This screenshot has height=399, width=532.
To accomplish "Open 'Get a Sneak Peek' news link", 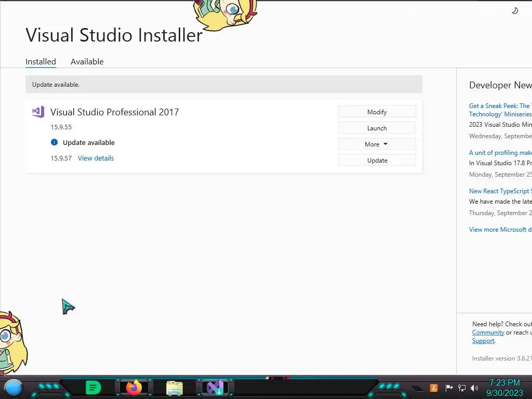I will point(500,110).
